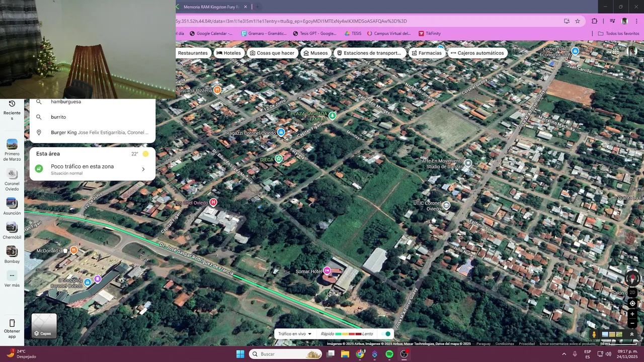Click the Somar Hotel marker
Image resolution: width=644 pixels, height=362 pixels.
tap(327, 271)
